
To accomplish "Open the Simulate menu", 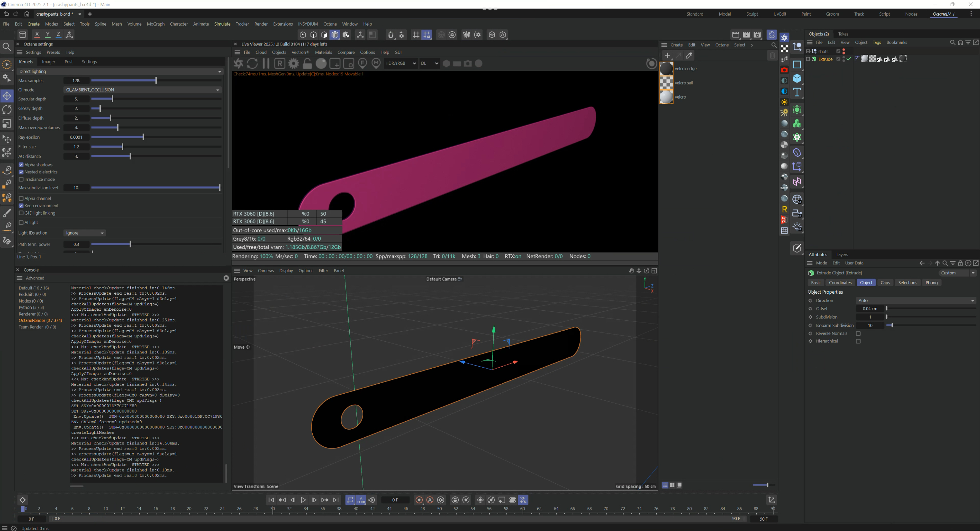I will coord(222,24).
